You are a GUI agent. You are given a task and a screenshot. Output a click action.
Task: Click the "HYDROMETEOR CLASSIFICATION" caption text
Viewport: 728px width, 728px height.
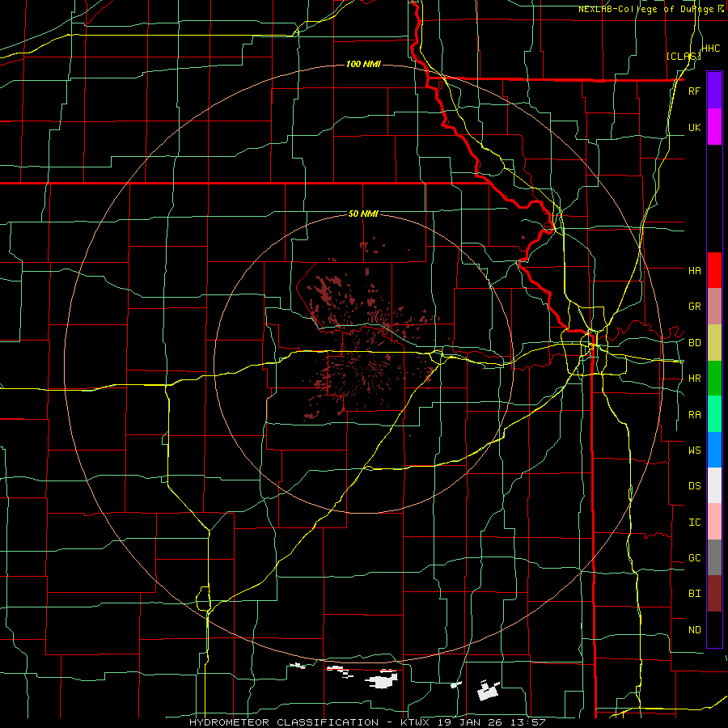click(x=284, y=722)
